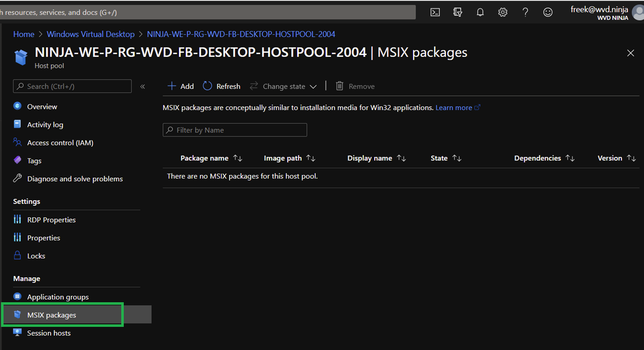Click the Activity log icon
644x350 pixels.
pyautogui.click(x=18, y=124)
